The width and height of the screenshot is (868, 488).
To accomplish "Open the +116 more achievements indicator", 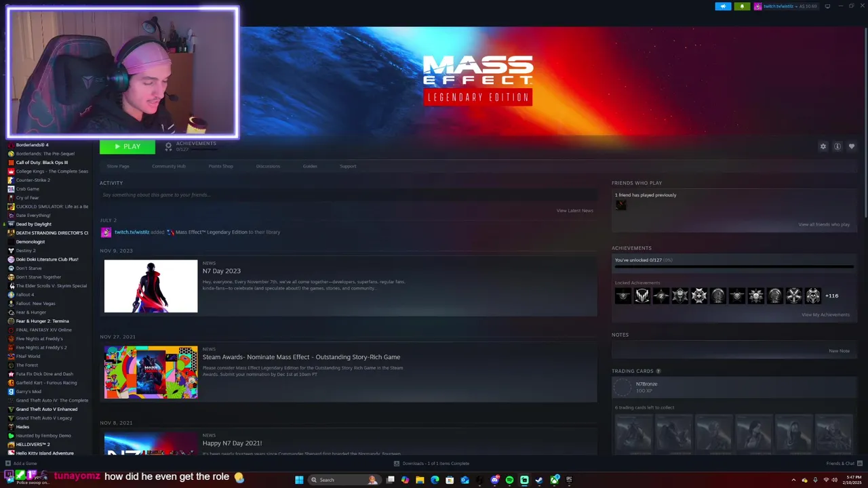I will (831, 296).
